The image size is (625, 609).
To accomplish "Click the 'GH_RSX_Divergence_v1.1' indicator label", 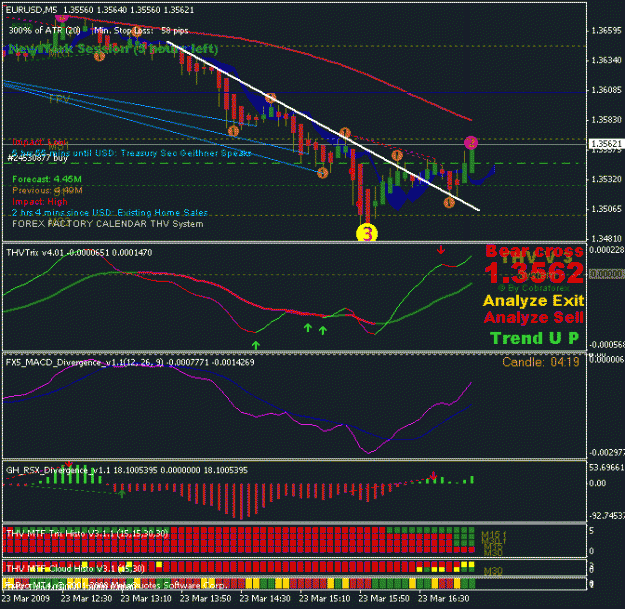I will [58, 470].
